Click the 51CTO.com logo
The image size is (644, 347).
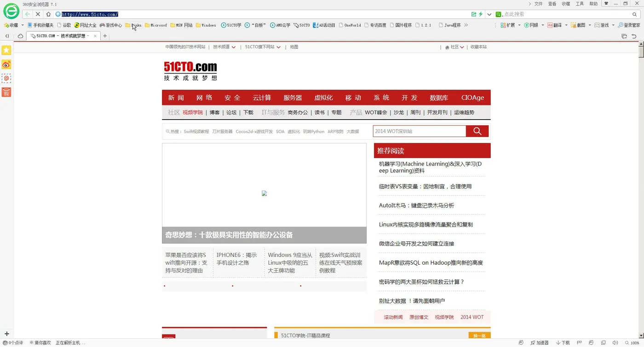(190, 71)
